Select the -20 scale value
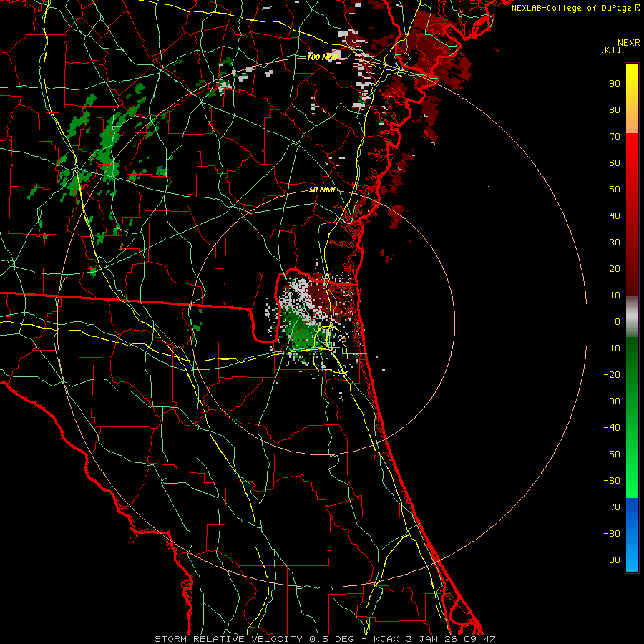The image size is (644, 644). tap(612, 374)
